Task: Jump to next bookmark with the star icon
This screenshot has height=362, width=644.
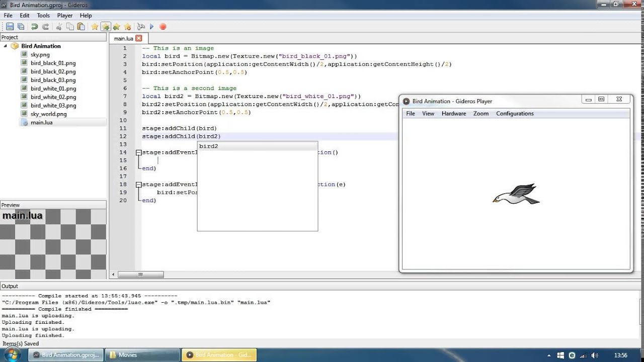Action: 106,27
